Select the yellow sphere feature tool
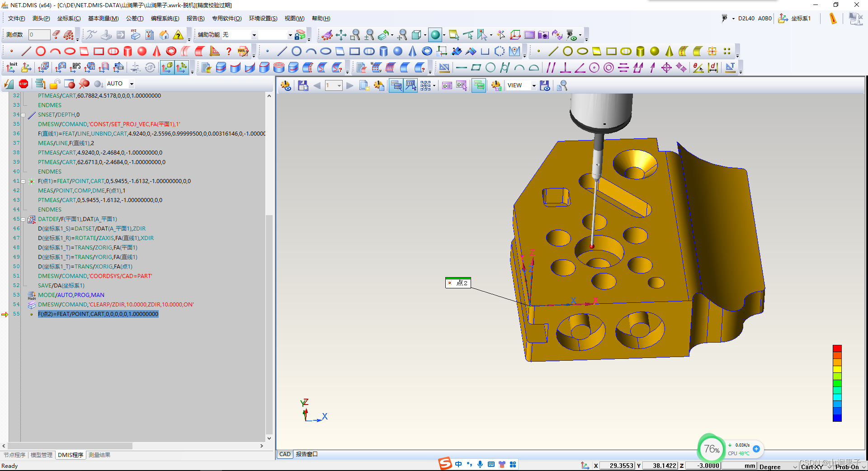 coord(655,51)
